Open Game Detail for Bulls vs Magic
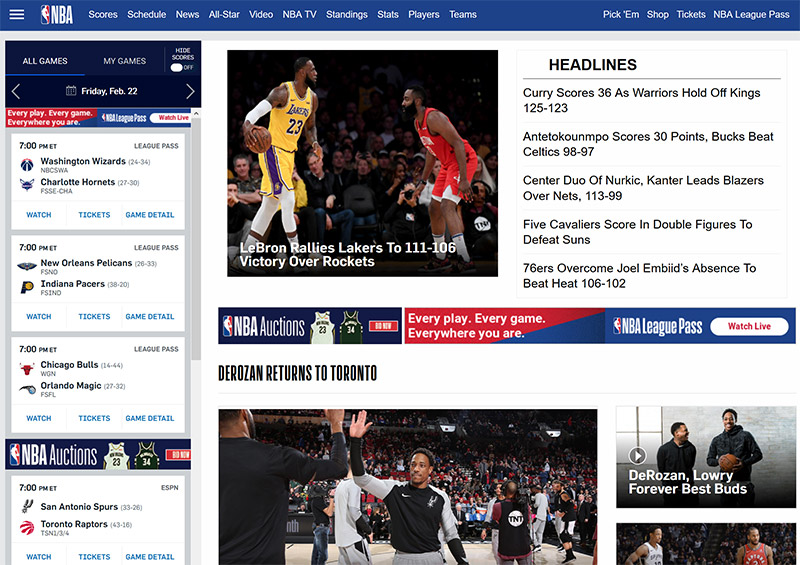 pyautogui.click(x=149, y=418)
